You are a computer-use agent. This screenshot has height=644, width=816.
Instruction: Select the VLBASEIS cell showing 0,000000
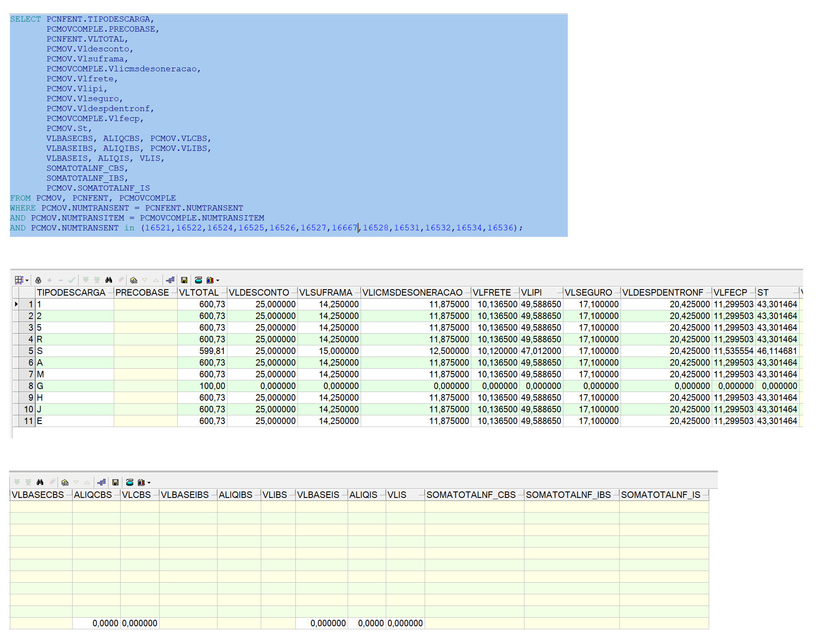click(322, 623)
